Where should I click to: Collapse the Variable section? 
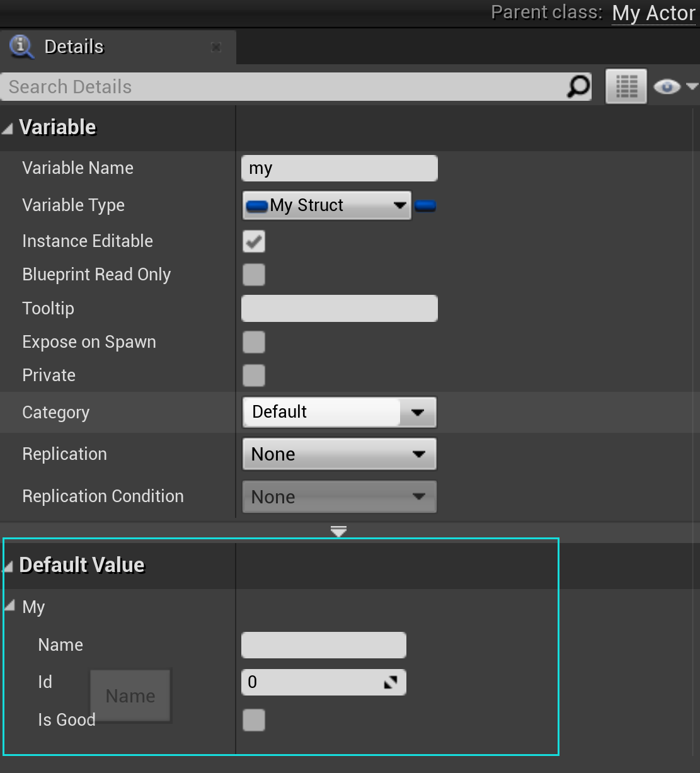tap(8, 127)
